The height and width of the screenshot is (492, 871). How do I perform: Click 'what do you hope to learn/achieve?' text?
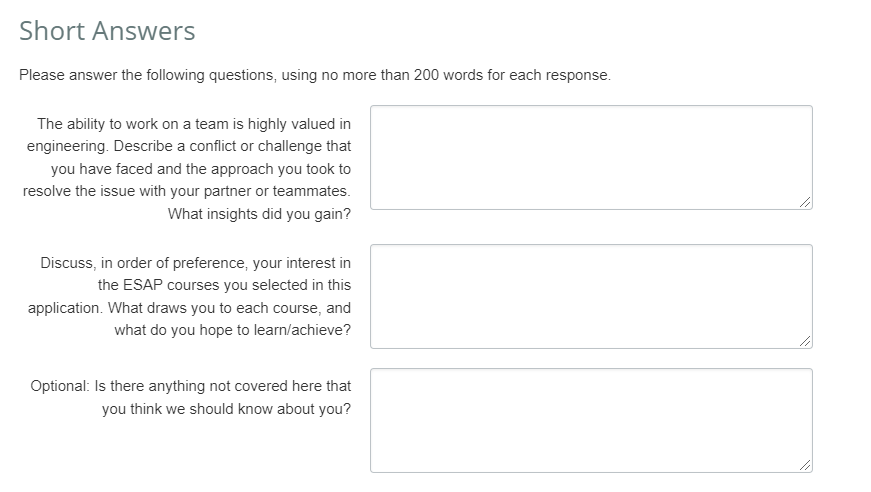232,330
